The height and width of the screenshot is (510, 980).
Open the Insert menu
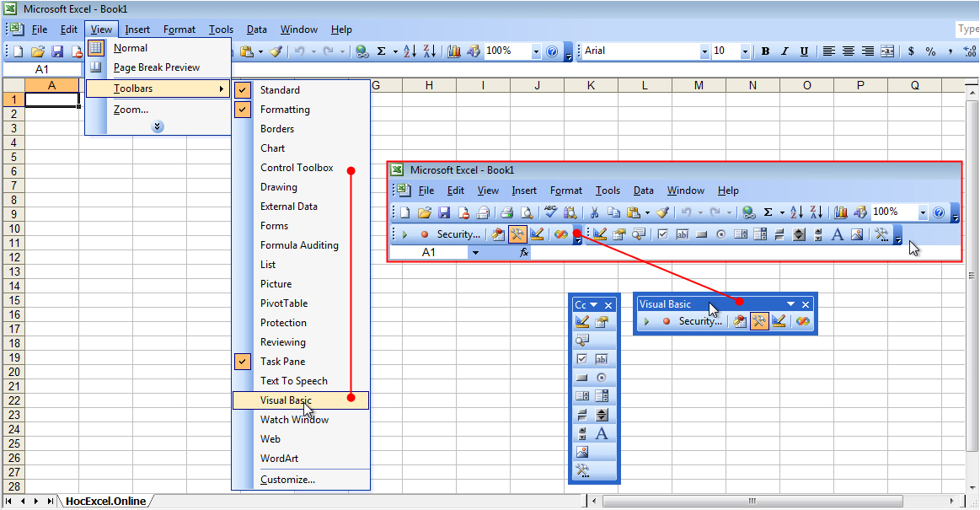tap(137, 29)
